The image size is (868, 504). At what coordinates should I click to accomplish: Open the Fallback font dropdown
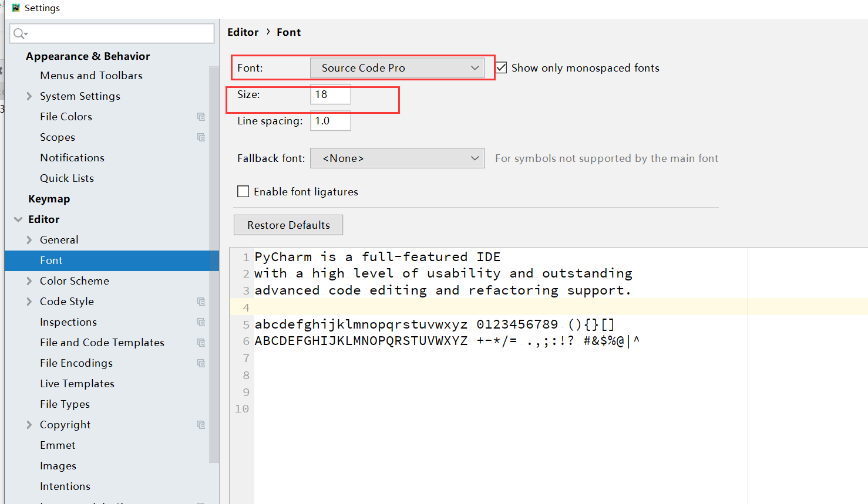(x=397, y=158)
